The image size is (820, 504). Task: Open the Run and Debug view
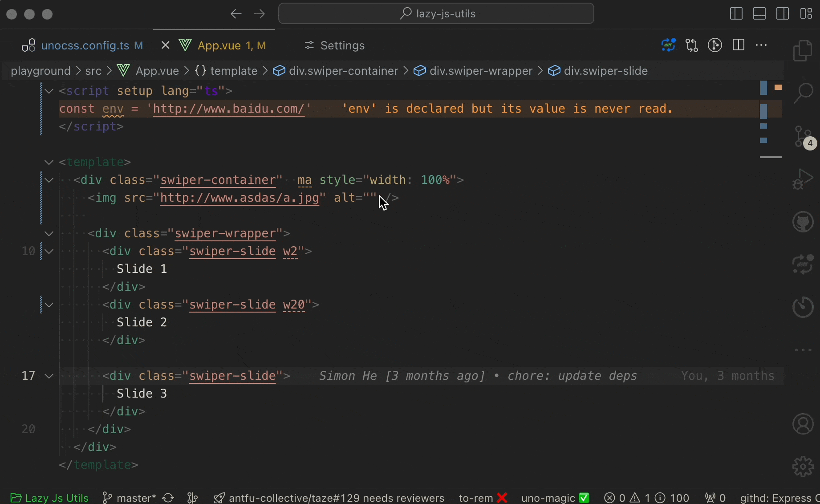point(803,179)
